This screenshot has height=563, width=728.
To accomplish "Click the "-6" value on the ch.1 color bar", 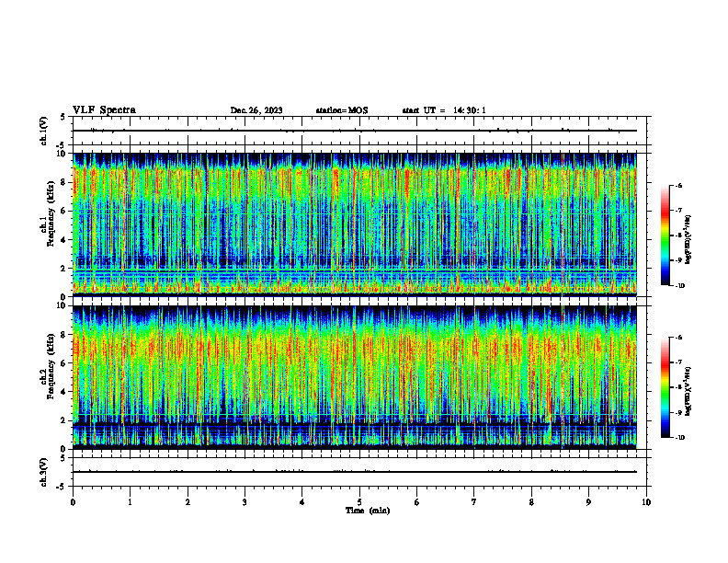I will pos(678,186).
